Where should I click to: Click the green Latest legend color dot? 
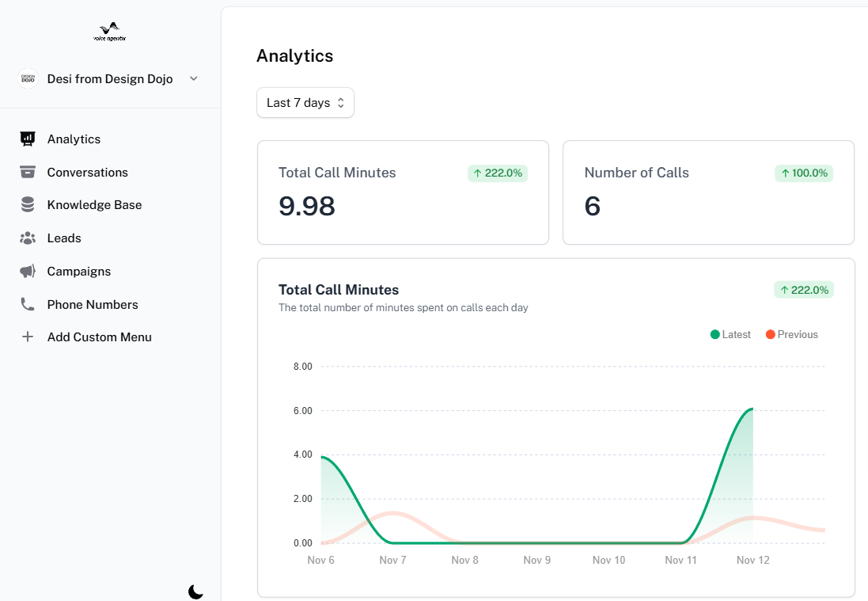click(x=715, y=334)
